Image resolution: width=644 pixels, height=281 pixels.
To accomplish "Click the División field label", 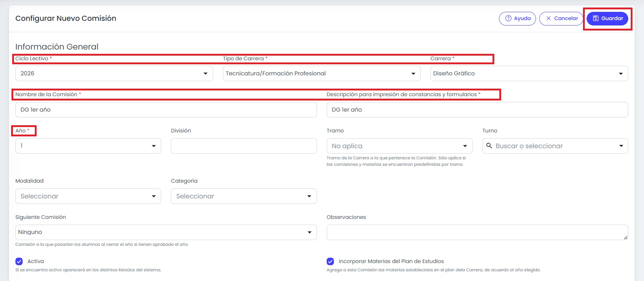I will point(181,131).
